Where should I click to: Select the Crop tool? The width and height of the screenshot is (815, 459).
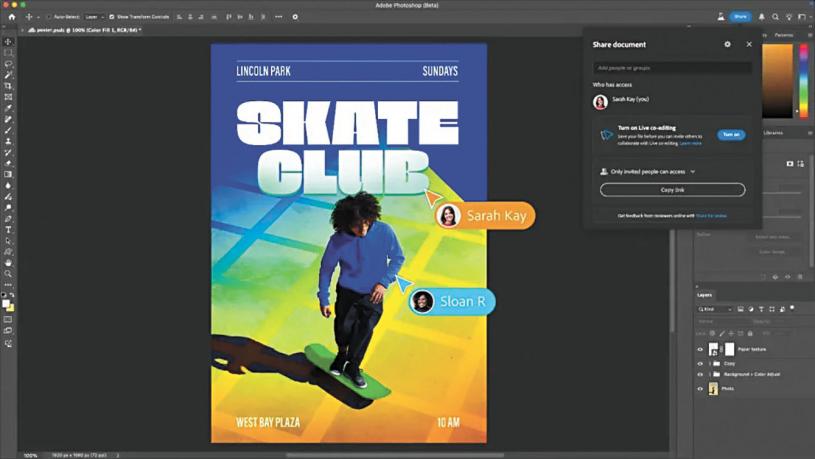click(x=9, y=86)
